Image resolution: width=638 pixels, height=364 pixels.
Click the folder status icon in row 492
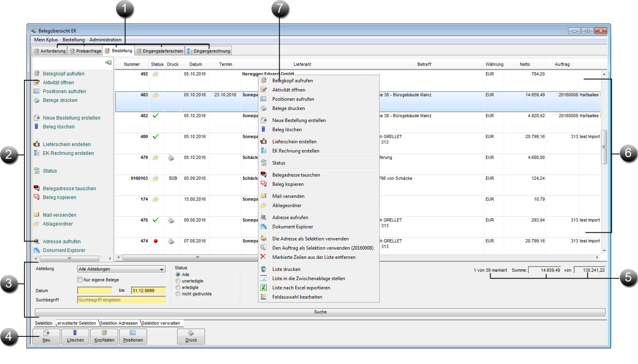pyautogui.click(x=155, y=74)
